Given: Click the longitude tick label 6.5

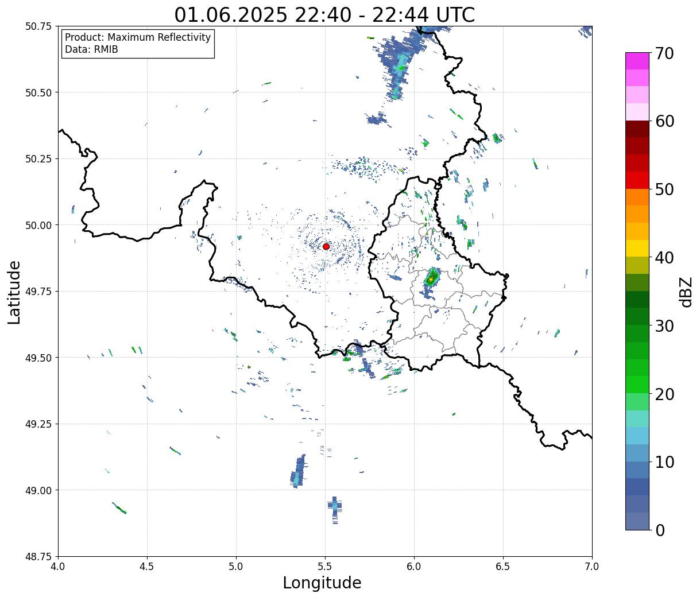Looking at the screenshot, I should tap(503, 567).
